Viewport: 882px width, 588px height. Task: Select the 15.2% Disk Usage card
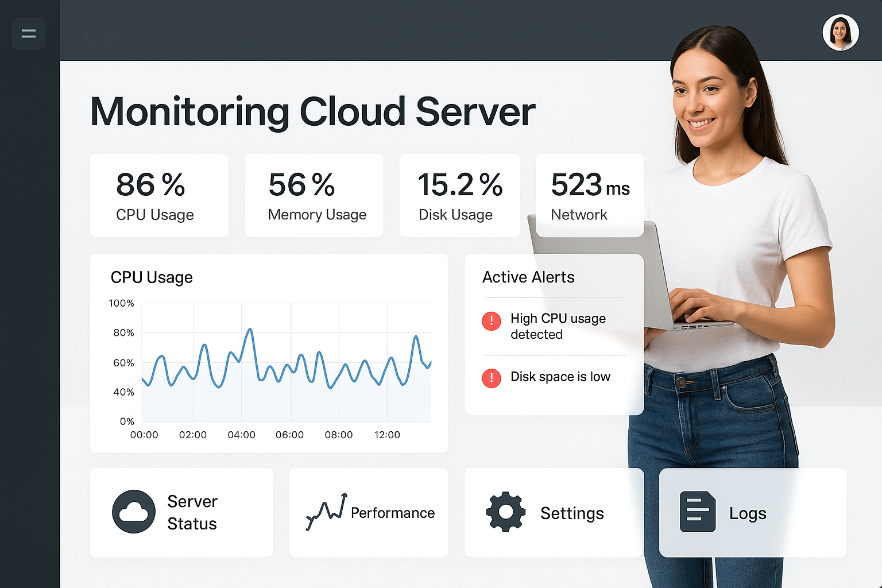pos(459,195)
